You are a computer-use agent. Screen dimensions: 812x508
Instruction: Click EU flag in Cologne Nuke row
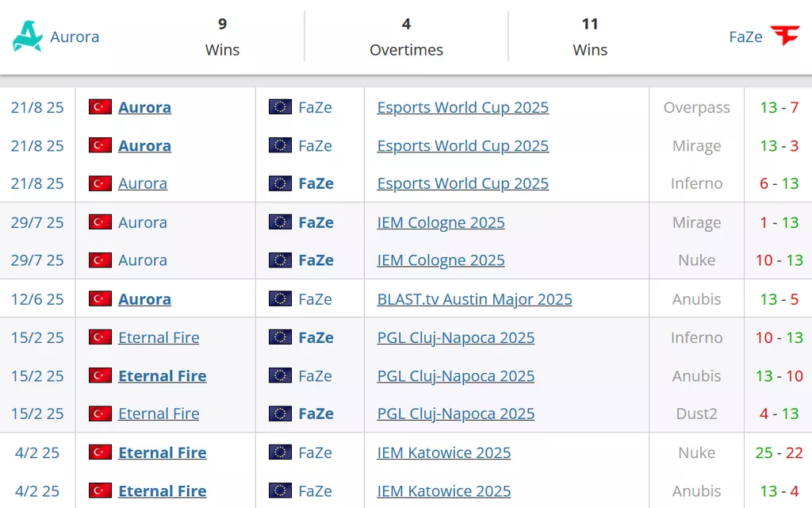pos(280,260)
